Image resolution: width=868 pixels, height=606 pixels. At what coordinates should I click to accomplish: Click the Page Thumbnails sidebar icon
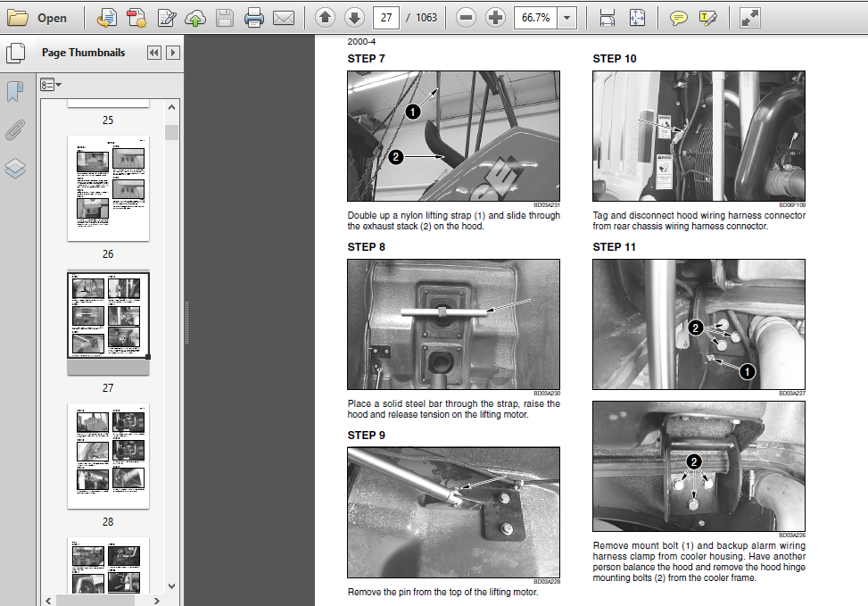(x=15, y=53)
